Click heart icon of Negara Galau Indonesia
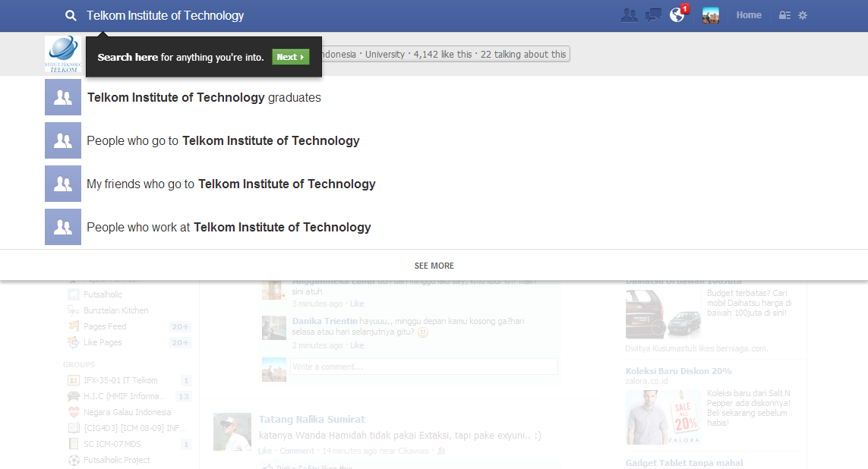The image size is (868, 469). [74, 412]
